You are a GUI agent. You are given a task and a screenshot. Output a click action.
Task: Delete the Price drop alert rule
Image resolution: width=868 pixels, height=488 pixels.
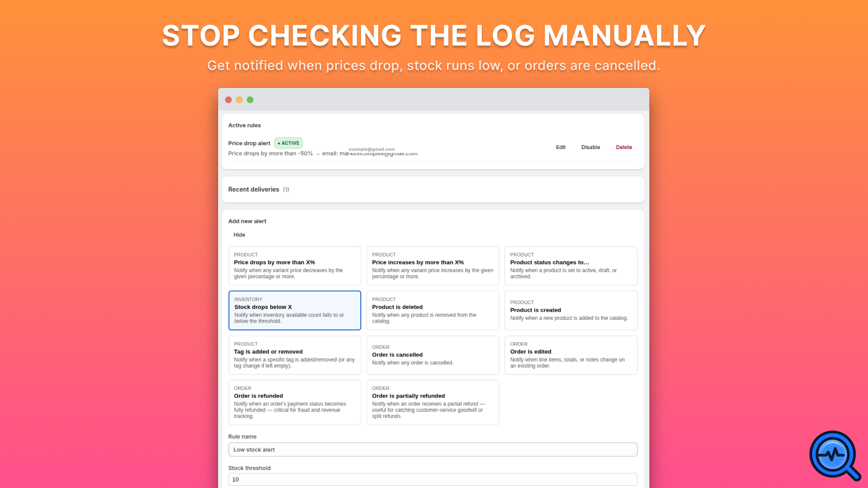click(x=624, y=147)
